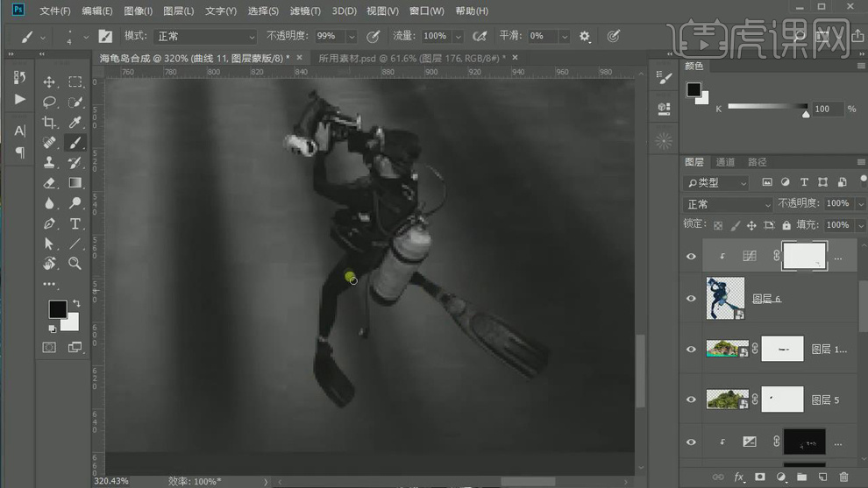
Task: Select the Clone Stamp tool
Action: tap(49, 163)
